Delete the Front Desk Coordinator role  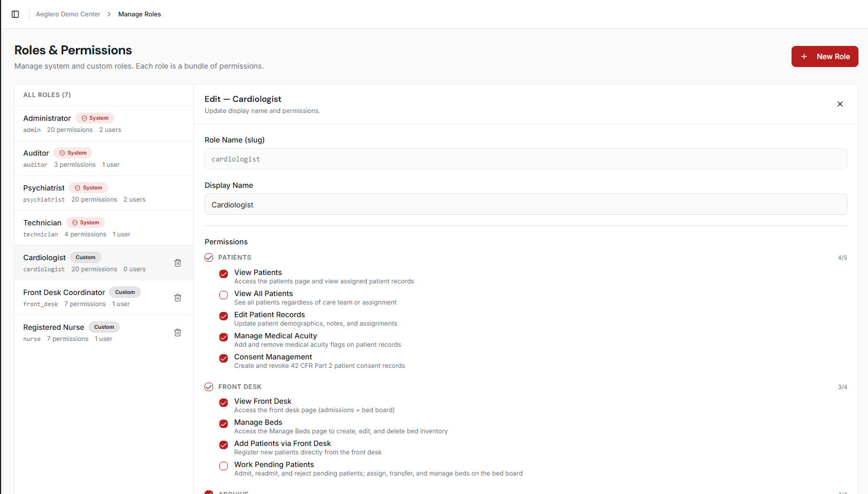178,298
